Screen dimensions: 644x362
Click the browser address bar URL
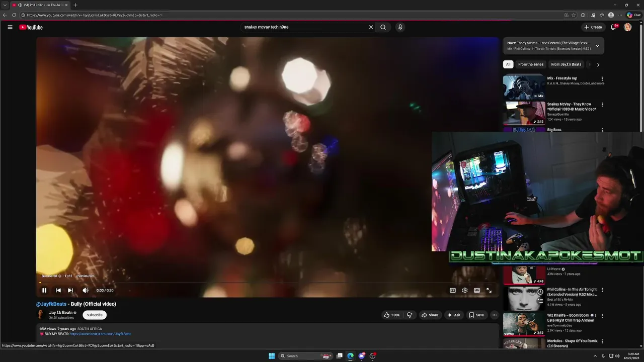coord(94,15)
